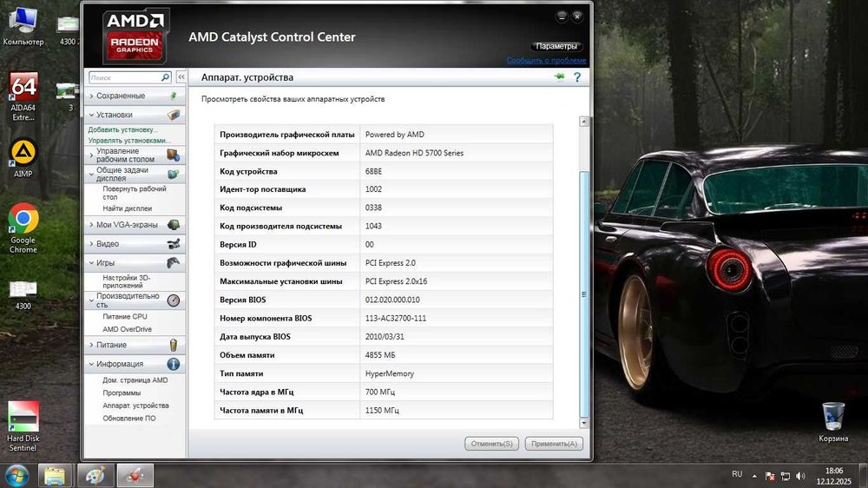868x488 pixels.
Task: Collapse the sidebar with the double-arrow button
Action: pos(181,77)
